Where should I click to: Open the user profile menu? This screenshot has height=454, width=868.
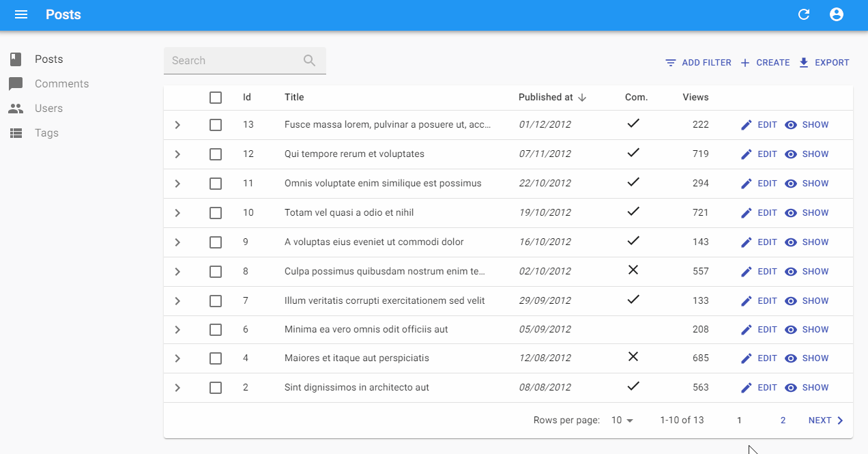836,14
